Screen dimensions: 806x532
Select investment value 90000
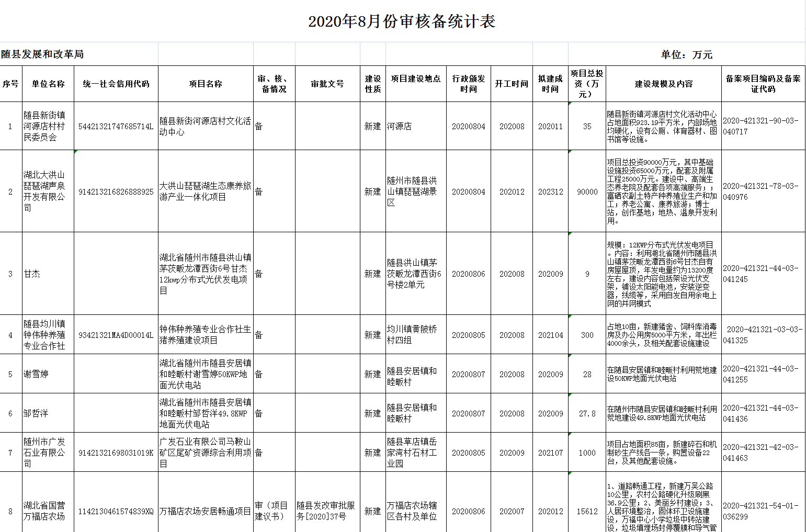(587, 192)
